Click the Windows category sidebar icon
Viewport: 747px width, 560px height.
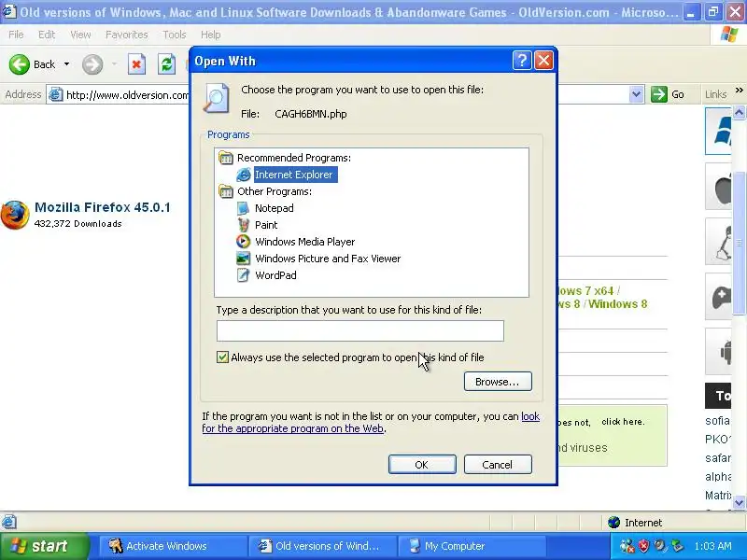tap(718, 131)
